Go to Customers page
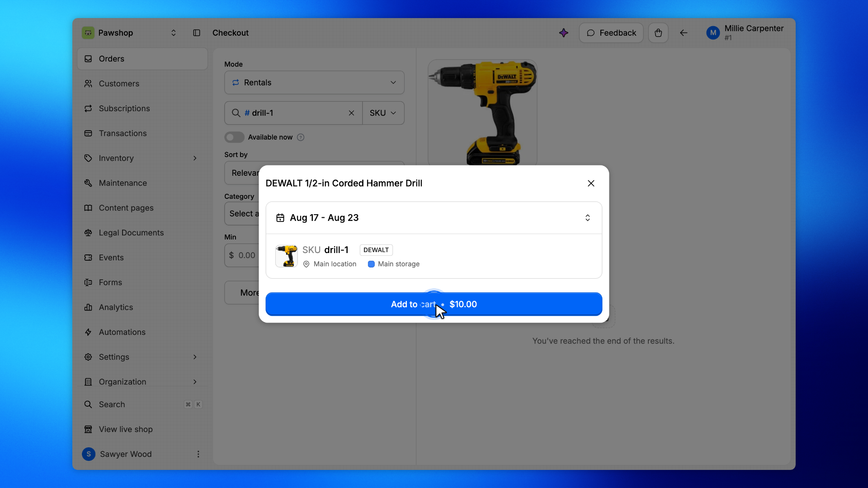This screenshot has height=488, width=868. tap(142, 84)
